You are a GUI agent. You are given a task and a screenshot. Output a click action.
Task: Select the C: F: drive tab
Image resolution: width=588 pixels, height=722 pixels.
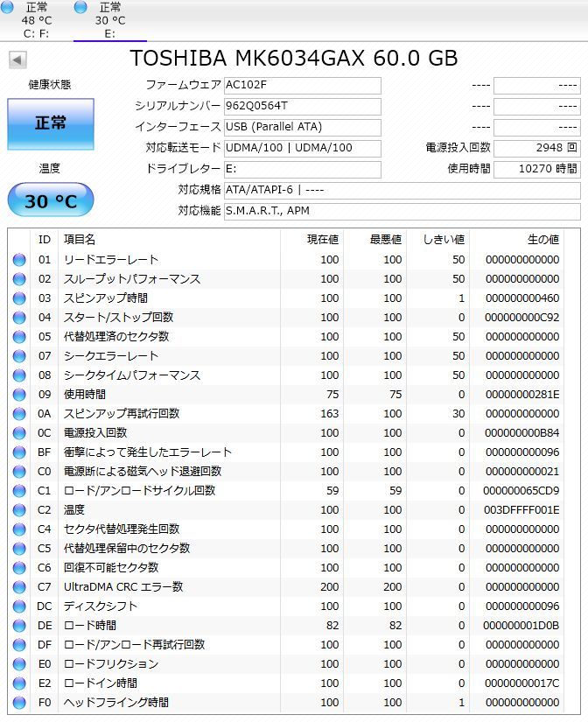point(37,20)
